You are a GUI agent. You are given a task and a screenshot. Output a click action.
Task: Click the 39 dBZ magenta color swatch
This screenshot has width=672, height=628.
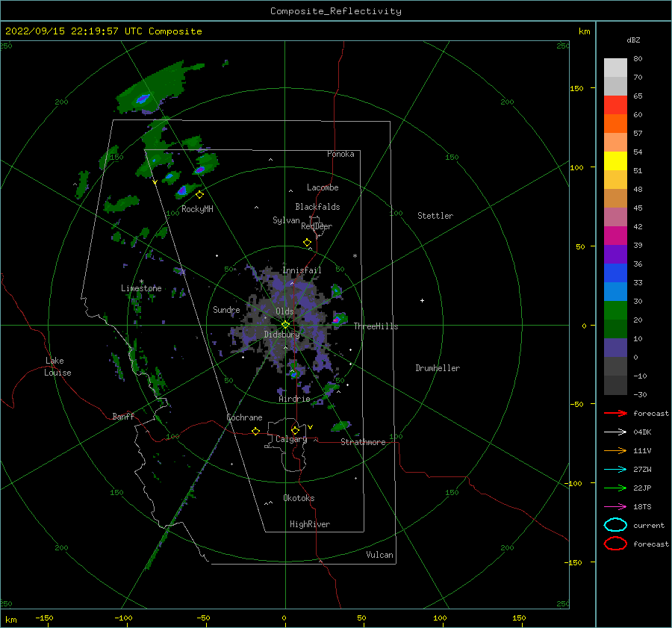pos(615,235)
